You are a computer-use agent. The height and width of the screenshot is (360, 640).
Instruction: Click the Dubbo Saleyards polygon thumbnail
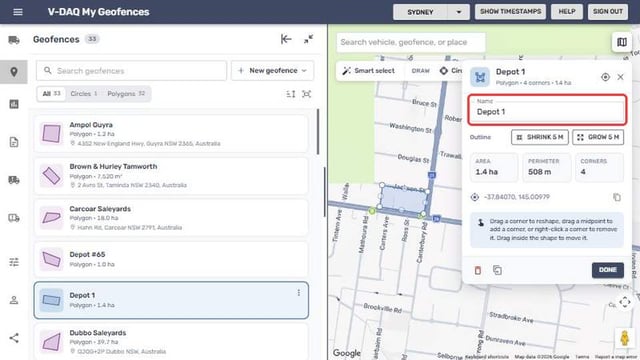tap(51, 342)
